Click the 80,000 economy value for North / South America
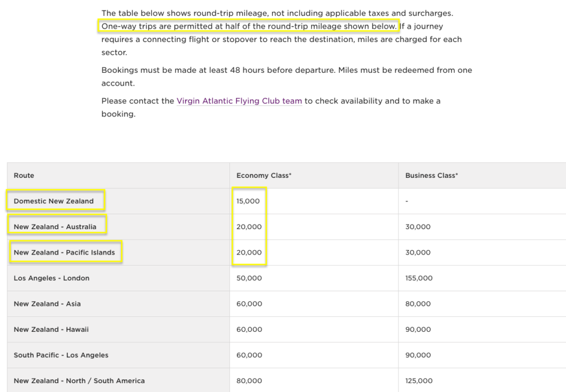 click(x=249, y=380)
